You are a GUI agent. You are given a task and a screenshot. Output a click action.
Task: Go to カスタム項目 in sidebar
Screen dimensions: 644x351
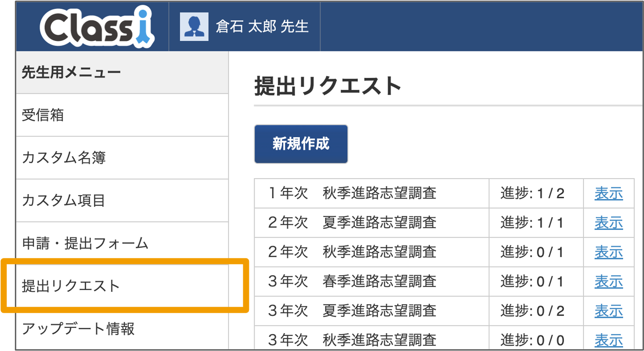pos(64,200)
